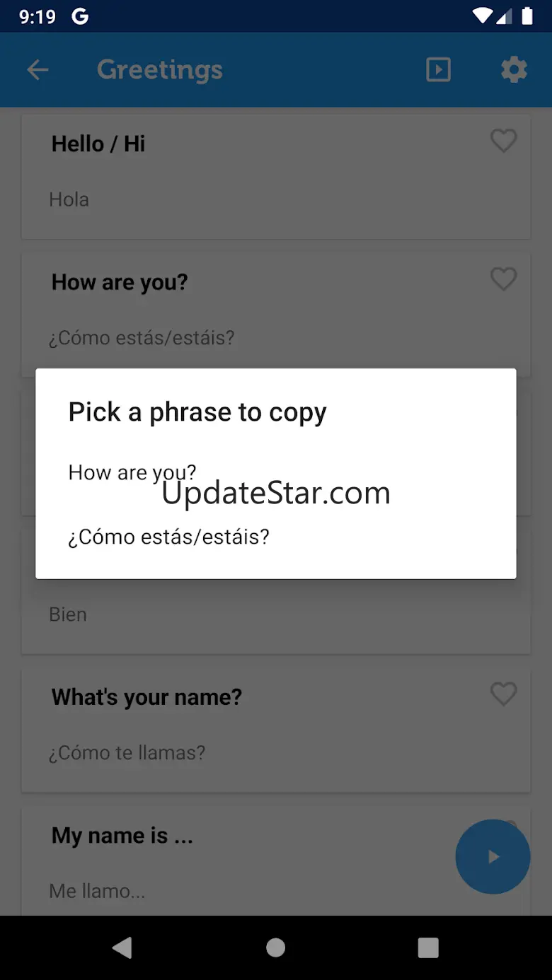Viewport: 552px width, 980px height.
Task: Favorite the "What's your name?" phrase
Action: coord(503,694)
